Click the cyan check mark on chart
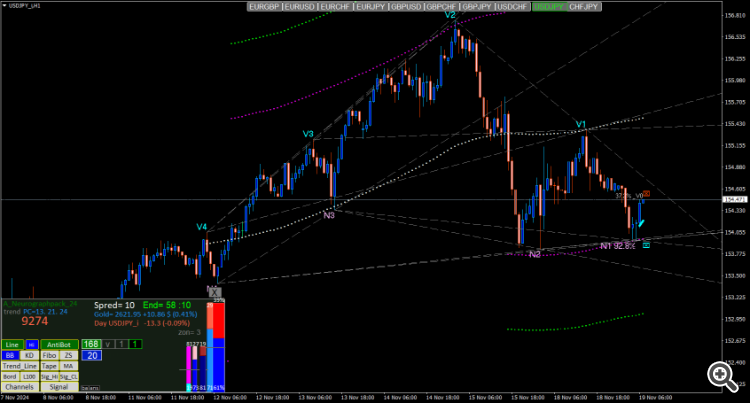The height and width of the screenshot is (403, 750). click(x=641, y=223)
